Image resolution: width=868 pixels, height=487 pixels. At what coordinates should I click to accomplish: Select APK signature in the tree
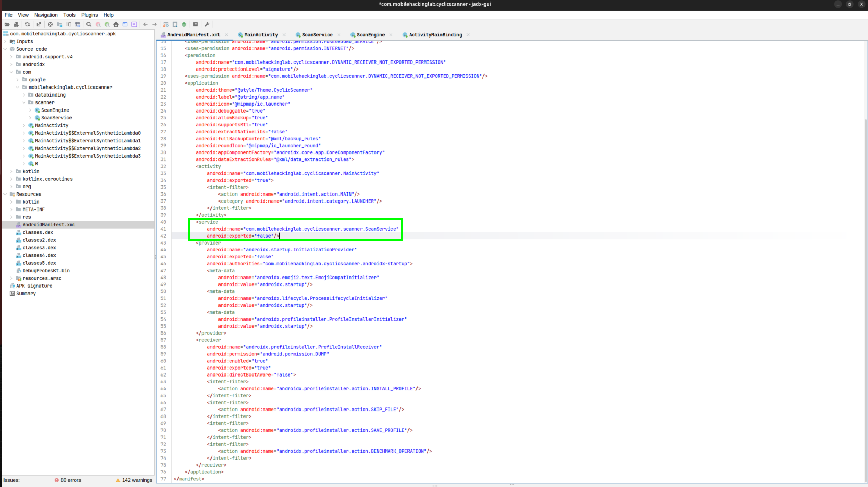[34, 286]
